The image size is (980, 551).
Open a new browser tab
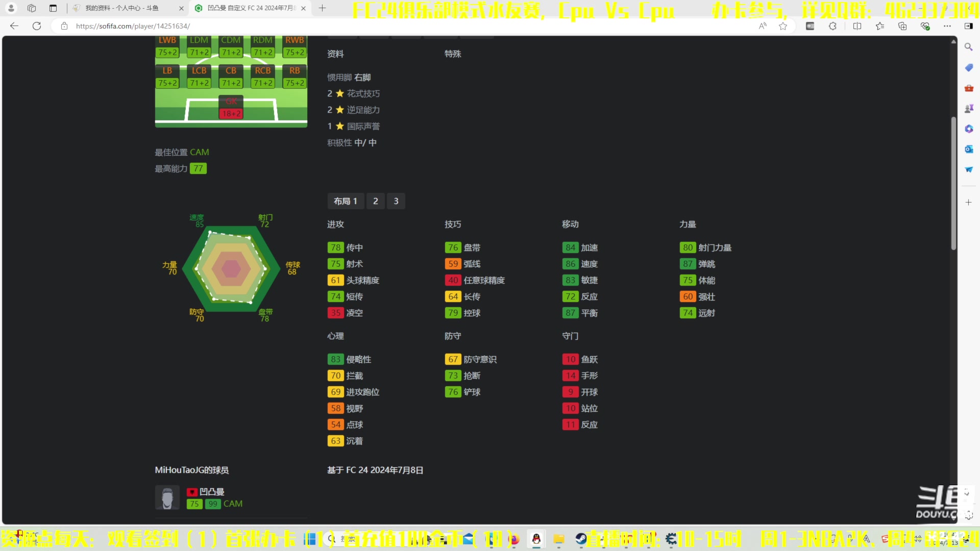322,8
